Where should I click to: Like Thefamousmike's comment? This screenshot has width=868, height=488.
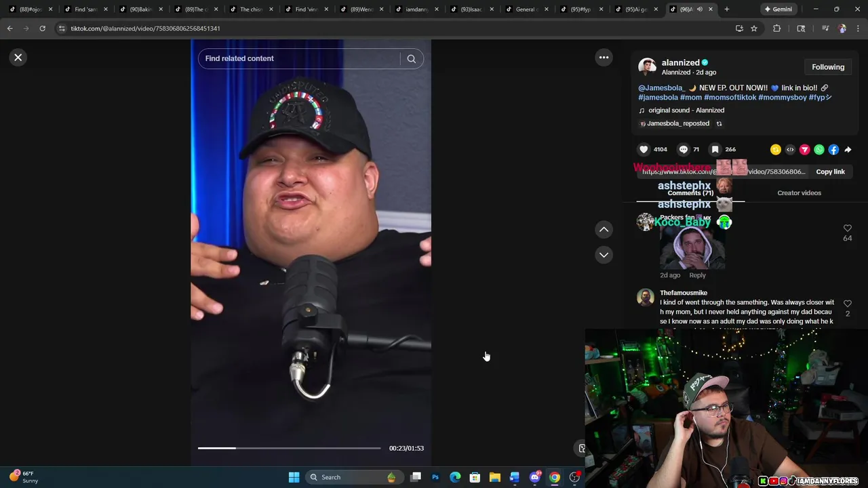tap(847, 304)
